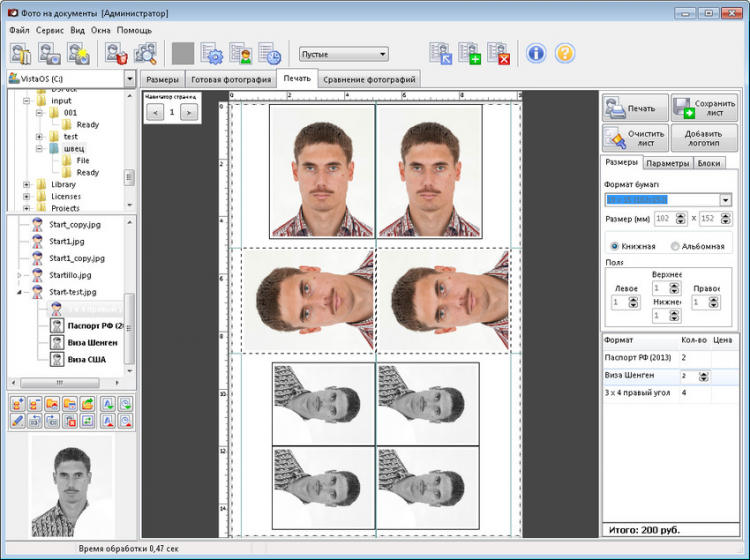Click the document with red X toolbar icon

click(497, 54)
